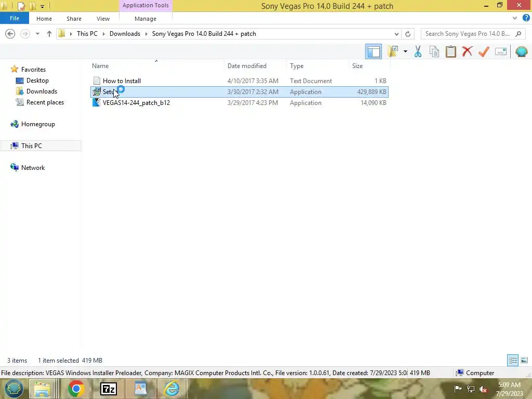Image resolution: width=532 pixels, height=399 pixels.
Task: Click the Back navigation arrow
Action: [10, 34]
